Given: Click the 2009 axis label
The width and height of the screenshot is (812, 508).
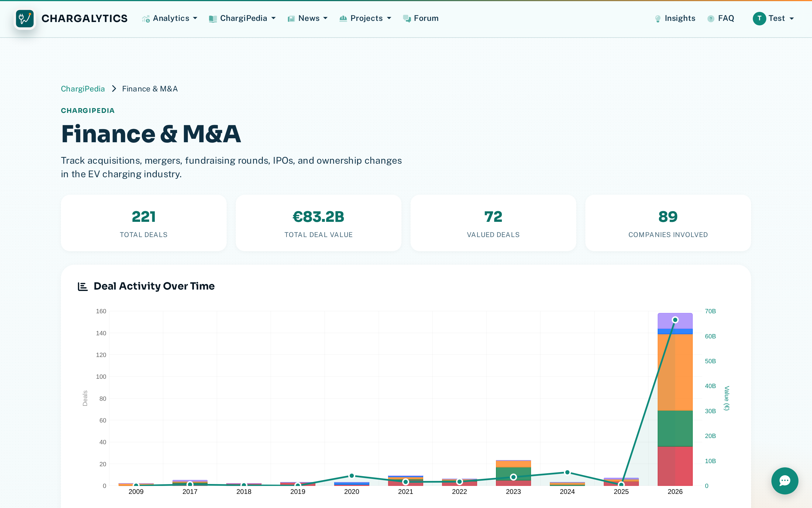Looking at the screenshot, I should coord(136,492).
